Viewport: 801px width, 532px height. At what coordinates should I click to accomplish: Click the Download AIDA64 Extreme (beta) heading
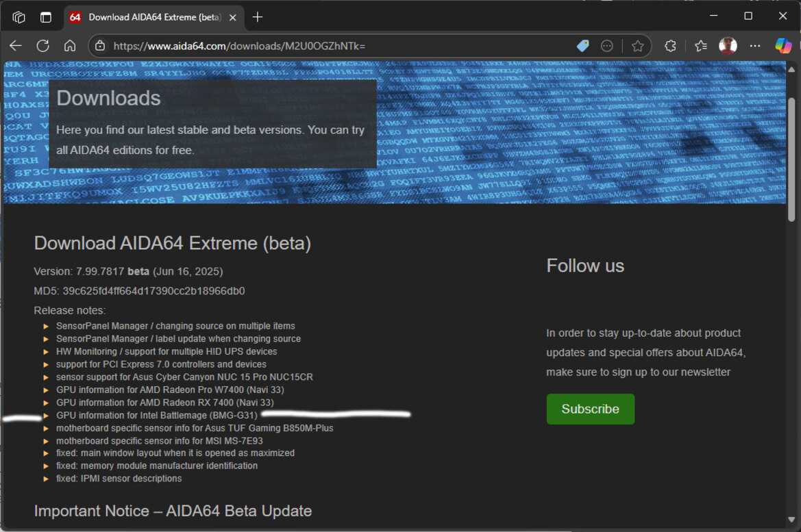click(173, 244)
